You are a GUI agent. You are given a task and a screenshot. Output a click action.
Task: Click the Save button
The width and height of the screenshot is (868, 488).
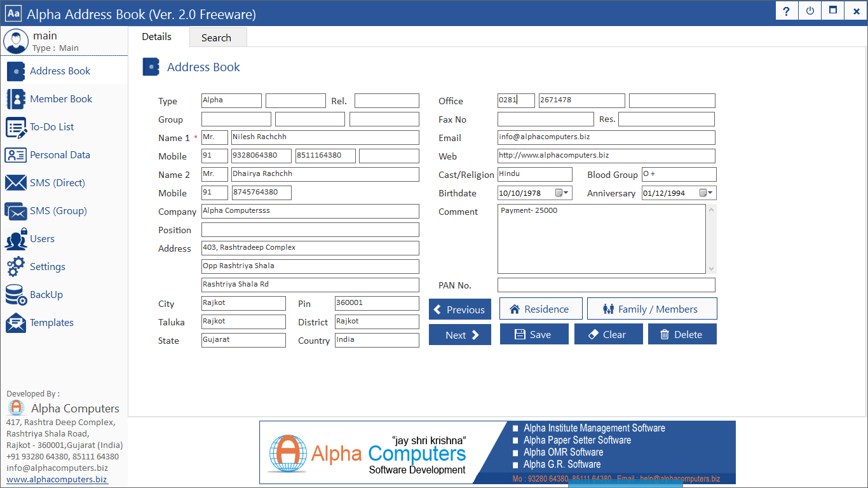coord(534,334)
